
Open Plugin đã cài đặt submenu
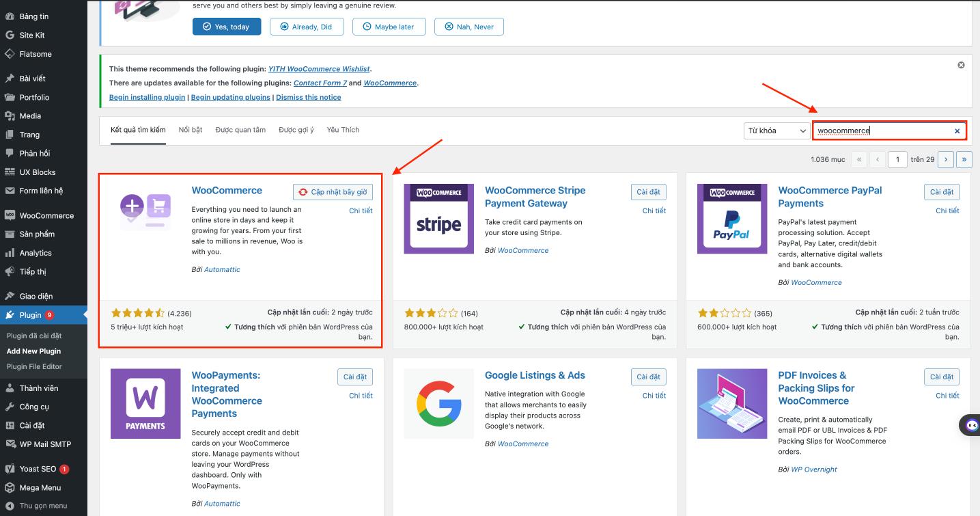[34, 336]
